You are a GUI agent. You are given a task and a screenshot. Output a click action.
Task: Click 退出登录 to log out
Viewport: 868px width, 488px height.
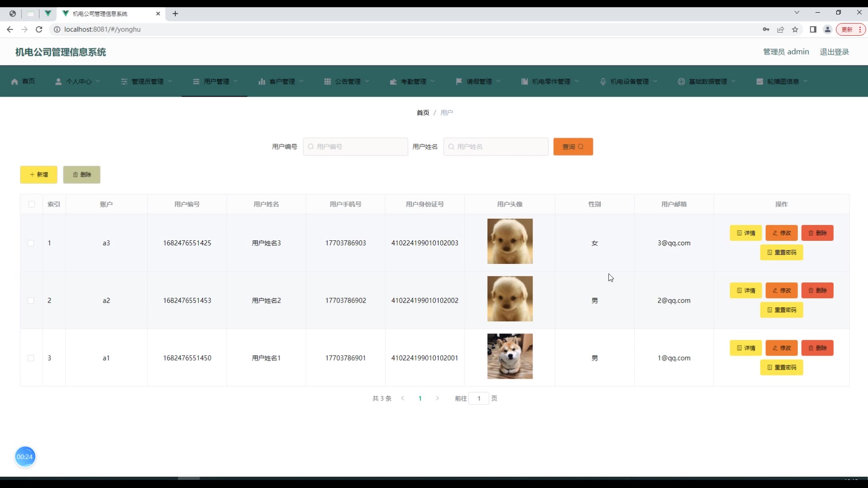tap(834, 52)
